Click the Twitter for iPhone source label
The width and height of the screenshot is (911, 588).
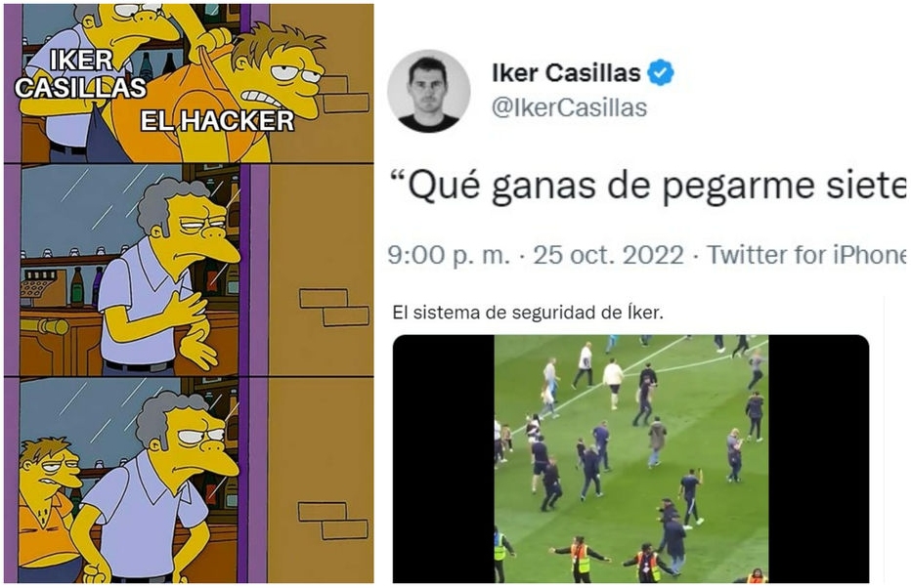(x=806, y=255)
